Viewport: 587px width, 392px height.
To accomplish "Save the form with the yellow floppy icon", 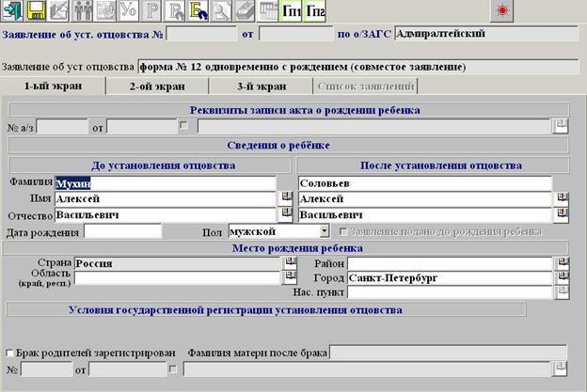I will 36,10.
